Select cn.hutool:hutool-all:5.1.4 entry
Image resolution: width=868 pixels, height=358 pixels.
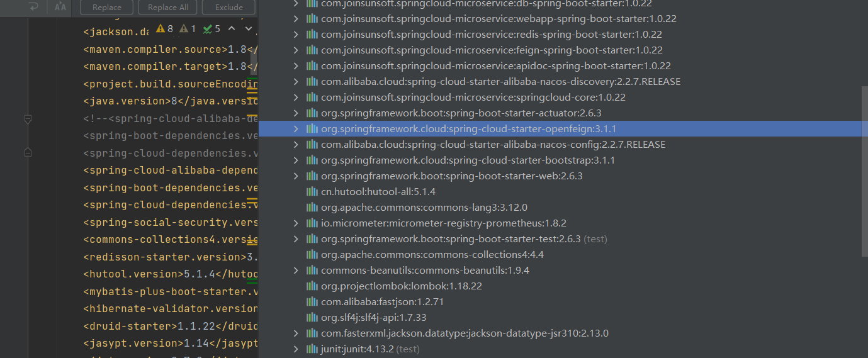click(x=378, y=192)
